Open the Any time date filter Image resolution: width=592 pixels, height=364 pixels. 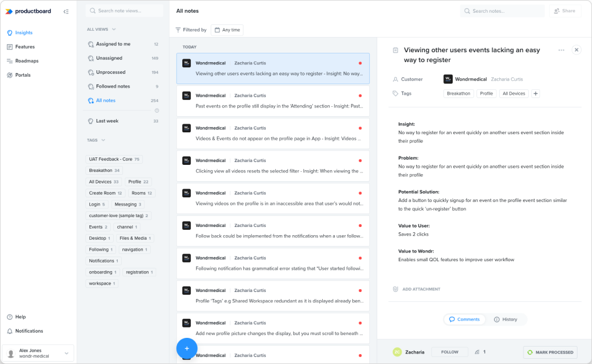227,30
